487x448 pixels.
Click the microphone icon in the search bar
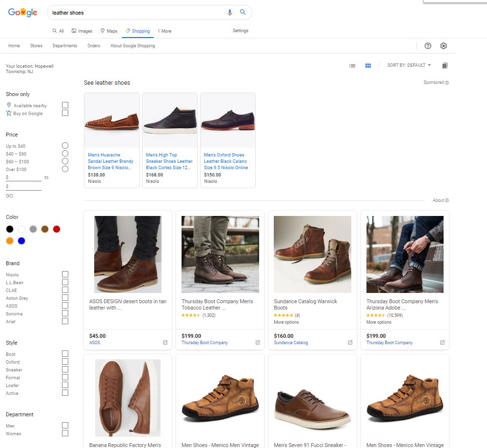[x=230, y=12]
